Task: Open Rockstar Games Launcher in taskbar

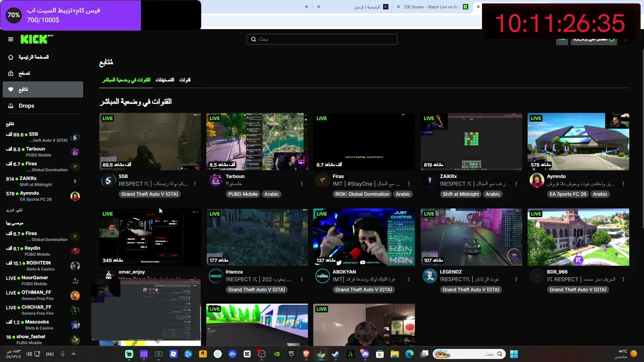Action: click(x=203, y=354)
